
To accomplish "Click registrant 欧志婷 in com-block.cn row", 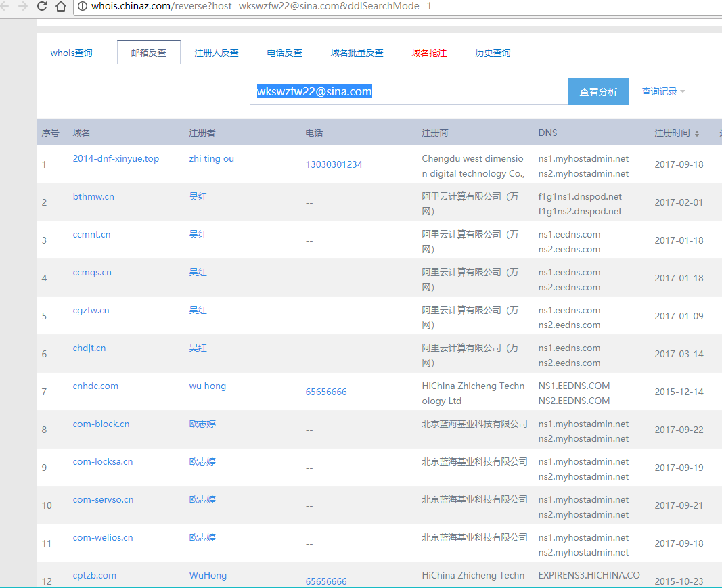I will tap(202, 424).
